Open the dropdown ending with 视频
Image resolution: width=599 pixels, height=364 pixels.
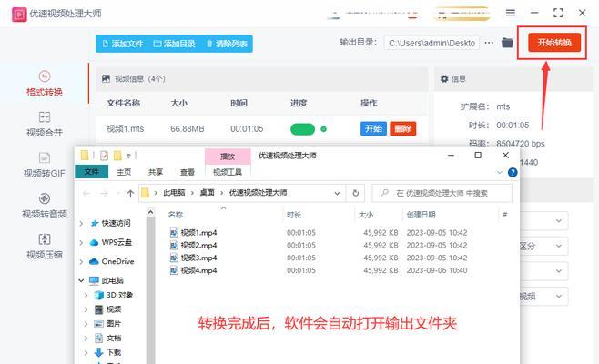(544, 297)
